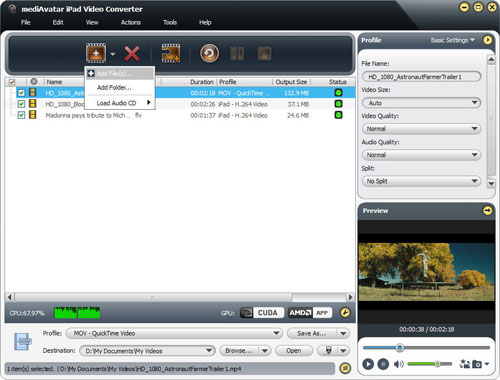Take a snapshot with the preview camera icon

point(477,364)
